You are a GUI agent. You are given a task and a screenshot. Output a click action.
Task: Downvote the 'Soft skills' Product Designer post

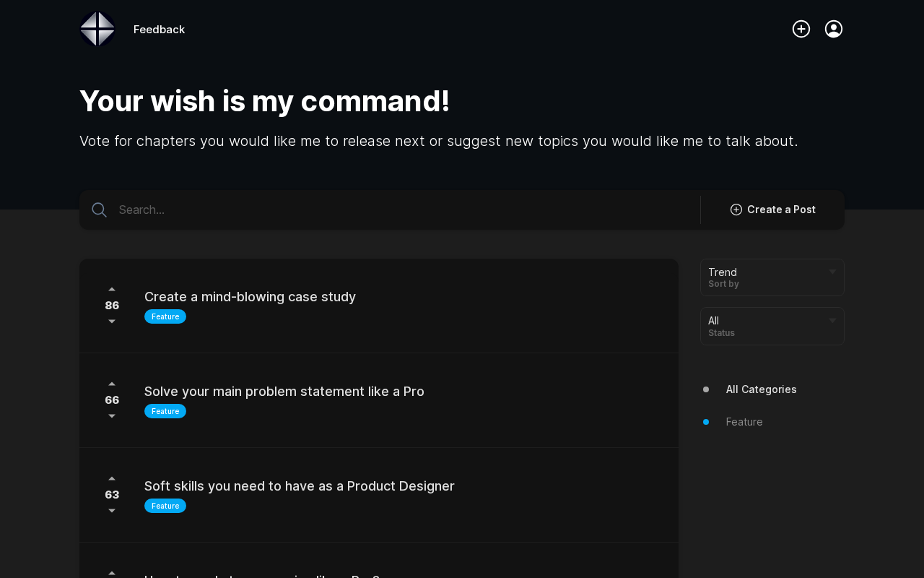point(112,511)
